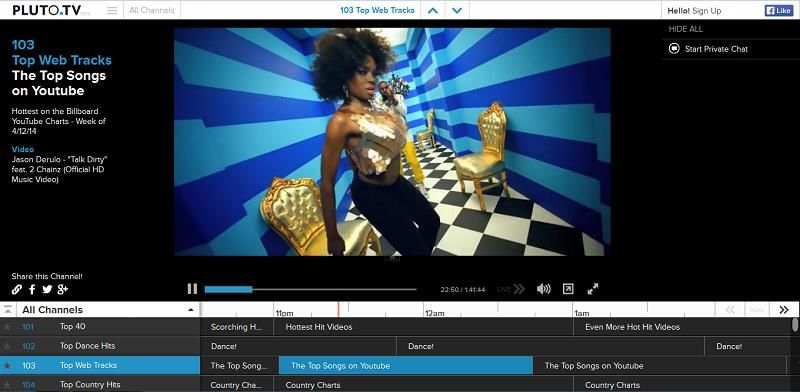Image resolution: width=800 pixels, height=392 pixels.
Task: Click the Pluto.TV logo
Action: 47,10
